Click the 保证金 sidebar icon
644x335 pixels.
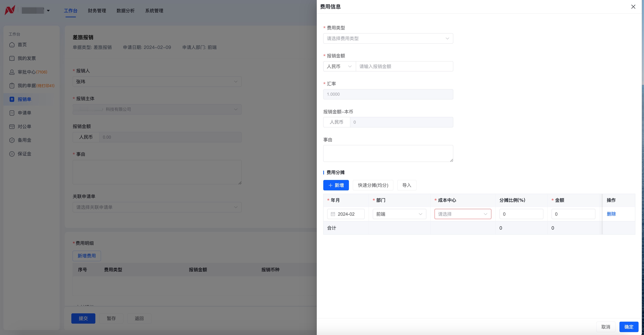tap(12, 154)
